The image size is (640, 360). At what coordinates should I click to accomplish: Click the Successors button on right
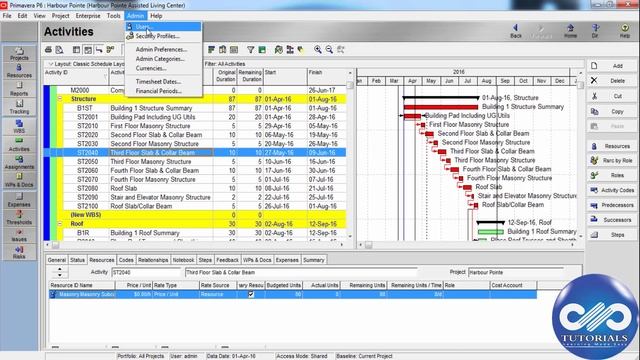(611, 220)
